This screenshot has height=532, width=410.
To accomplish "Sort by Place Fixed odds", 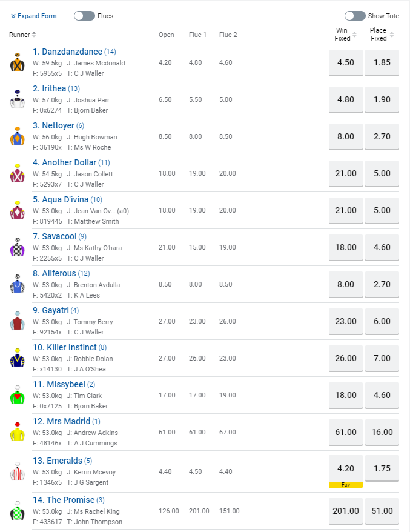I will click(x=392, y=35).
